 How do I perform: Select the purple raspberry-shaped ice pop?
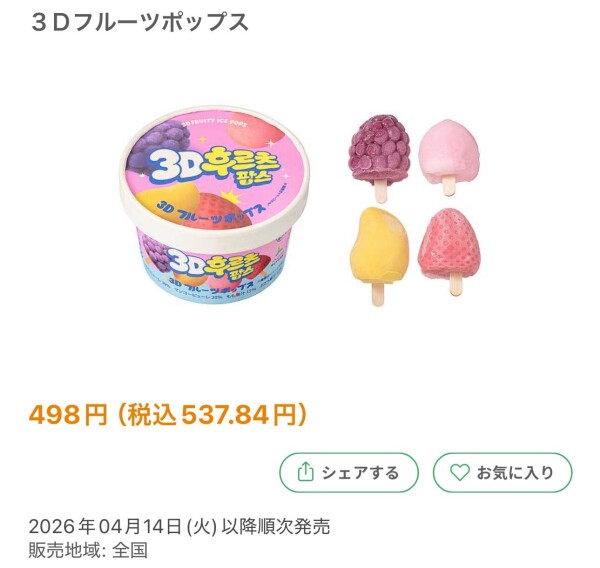click(x=380, y=158)
